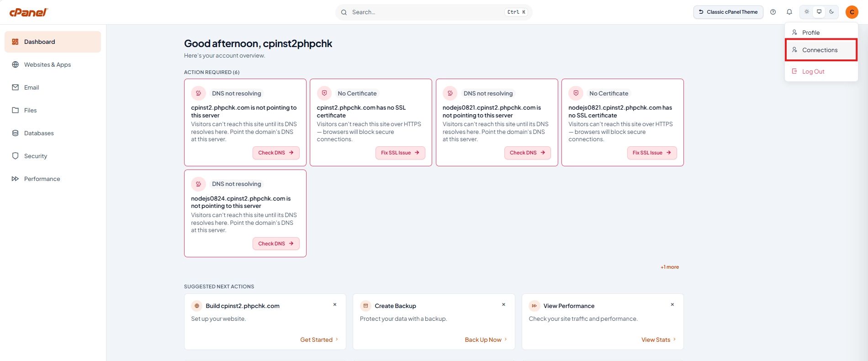
Task: Open View Stats link
Action: pos(659,340)
